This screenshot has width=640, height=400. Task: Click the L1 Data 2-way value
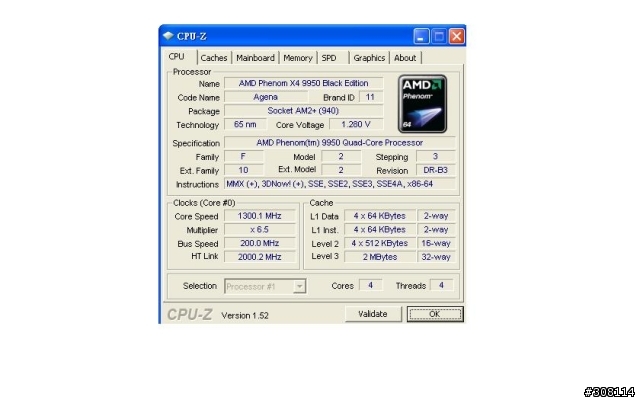coord(436,216)
